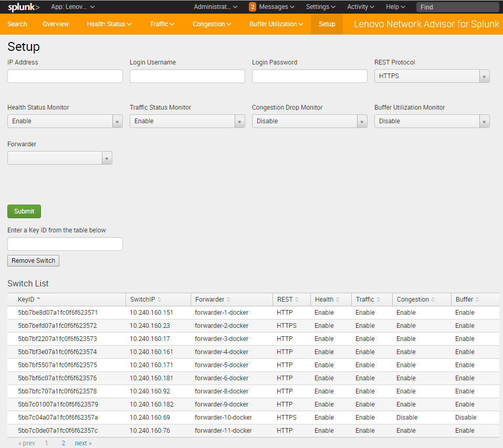Focus the Key ID input field

pos(65,244)
